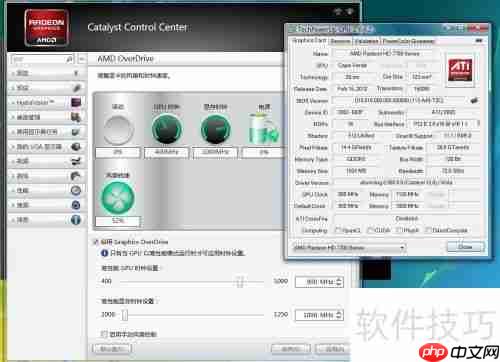Click the sidebar collapse arrow beside search box
Viewport: 500px width, 362px height.
82,59
